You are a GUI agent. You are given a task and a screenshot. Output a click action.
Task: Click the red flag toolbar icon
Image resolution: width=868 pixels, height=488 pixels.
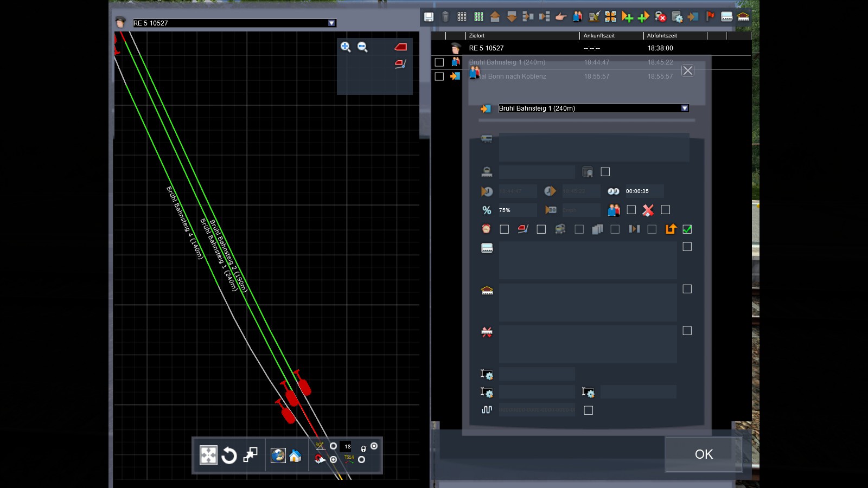(x=710, y=17)
